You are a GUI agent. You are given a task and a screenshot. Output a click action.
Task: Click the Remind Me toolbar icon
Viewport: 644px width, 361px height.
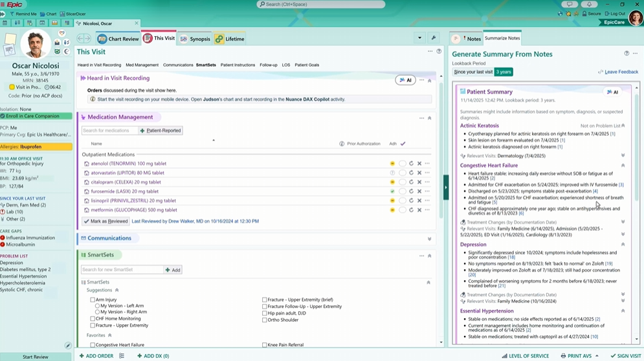coord(23,14)
